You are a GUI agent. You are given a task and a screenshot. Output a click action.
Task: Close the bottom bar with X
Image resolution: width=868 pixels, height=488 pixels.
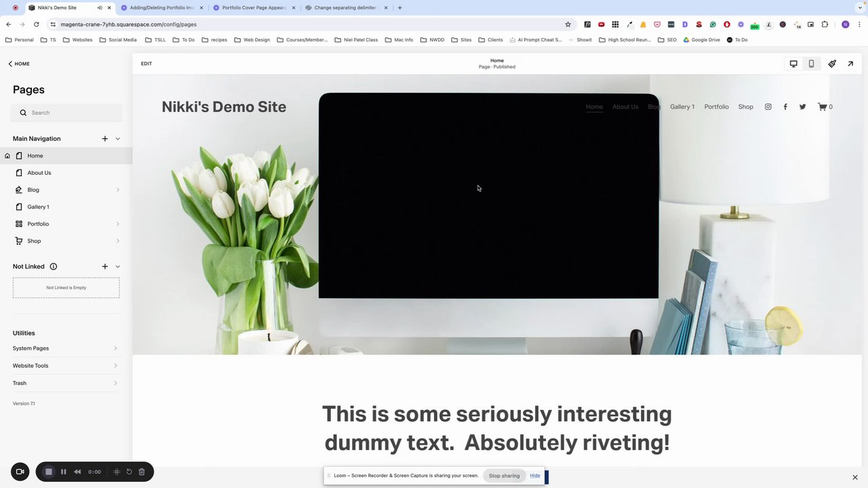[x=855, y=477]
